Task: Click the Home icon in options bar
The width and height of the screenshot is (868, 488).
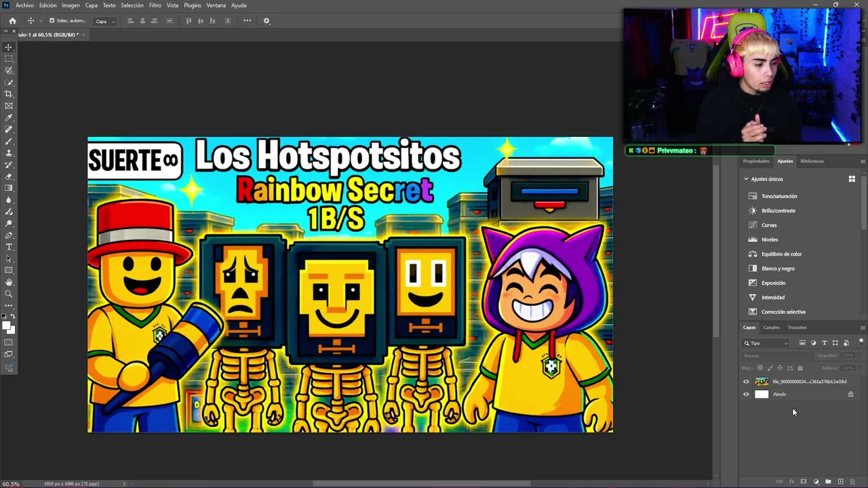Action: pos(12,21)
